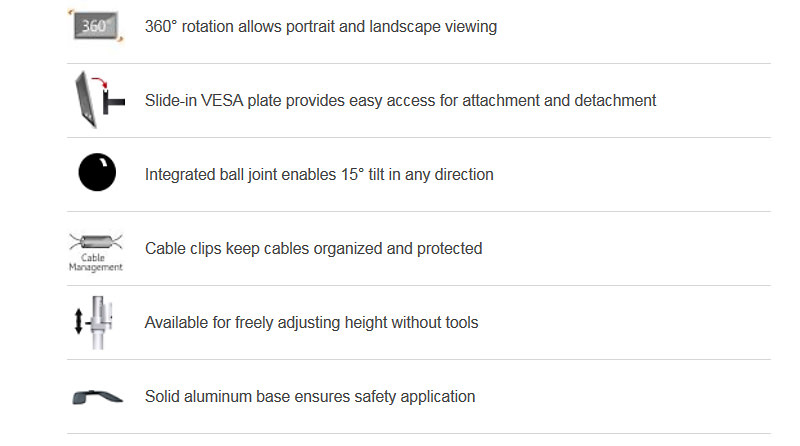Click the black ball joint icon

click(x=97, y=174)
